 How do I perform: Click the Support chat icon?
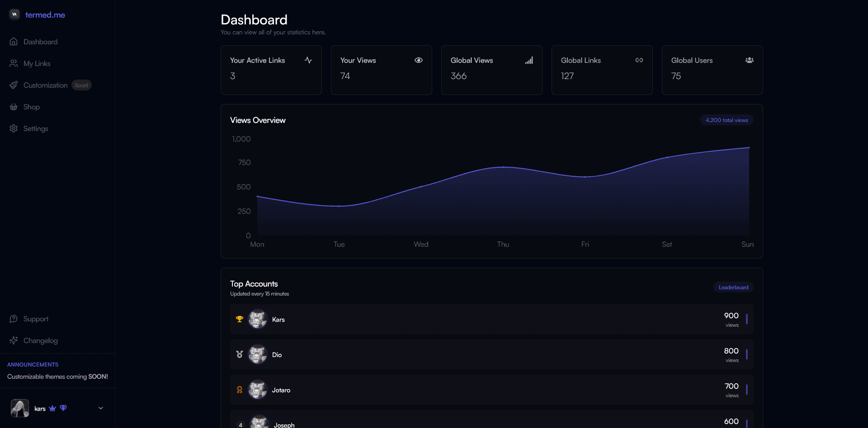14,319
